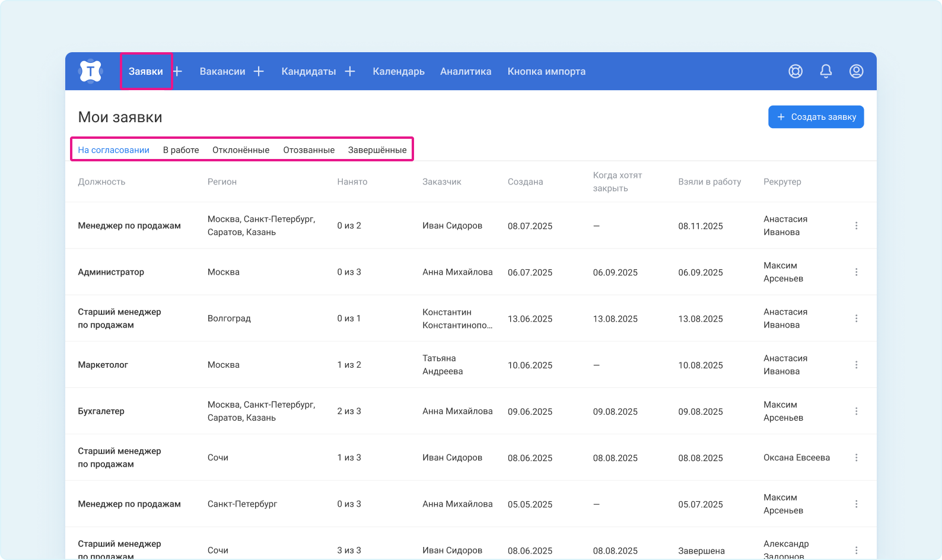942x560 pixels.
Task: Switch to the Отклонённые tab
Action: coord(241,150)
